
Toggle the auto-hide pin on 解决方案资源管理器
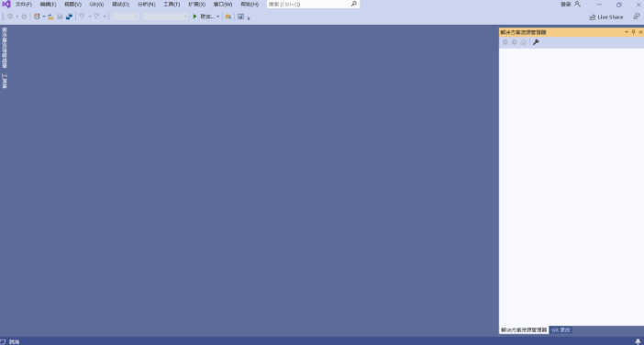click(633, 32)
